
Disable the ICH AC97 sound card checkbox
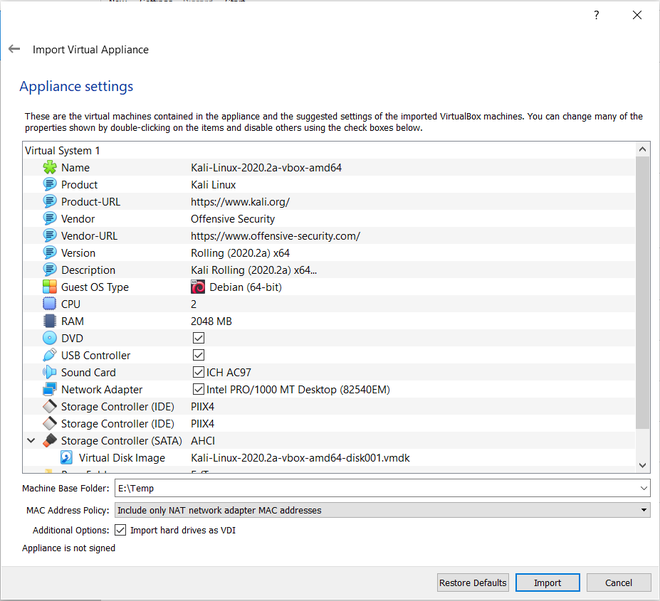pyautogui.click(x=199, y=372)
